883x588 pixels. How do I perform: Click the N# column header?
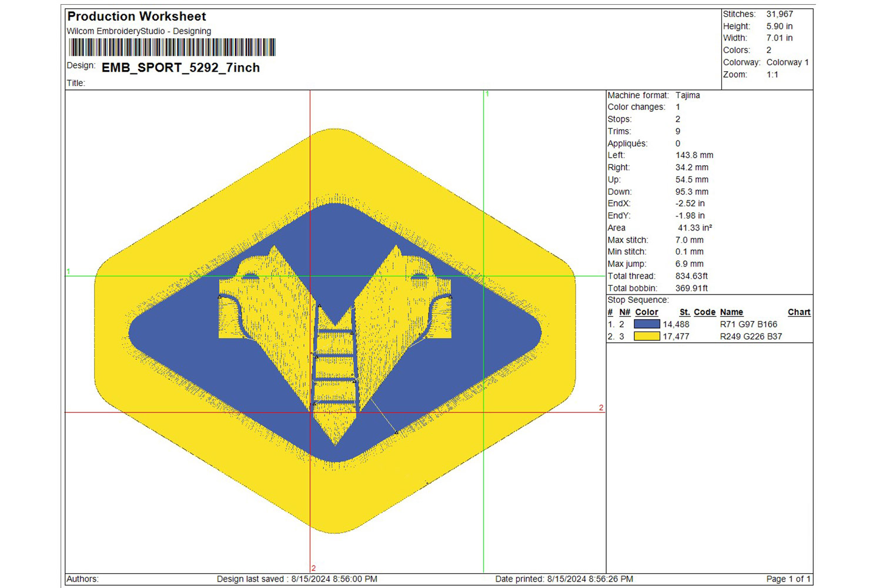coord(624,312)
